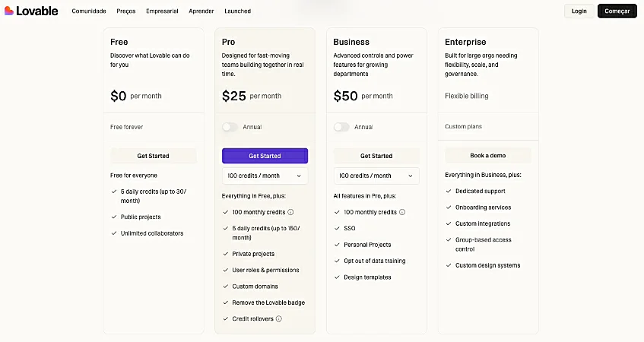Click the black Começar button

tap(617, 11)
